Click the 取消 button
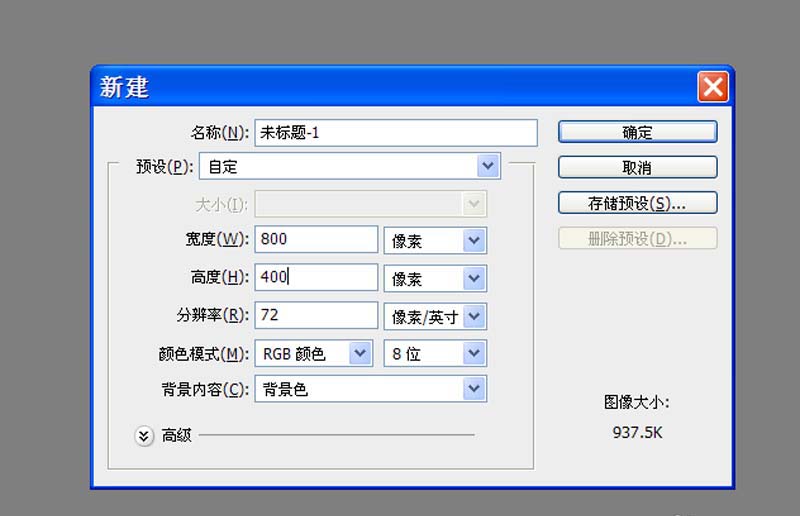This screenshot has width=800, height=516. pos(637,167)
